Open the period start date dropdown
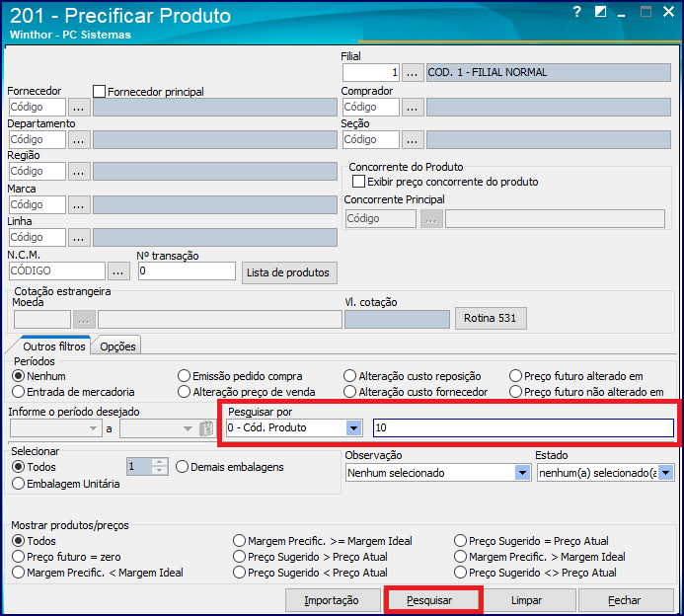 pos(93,428)
